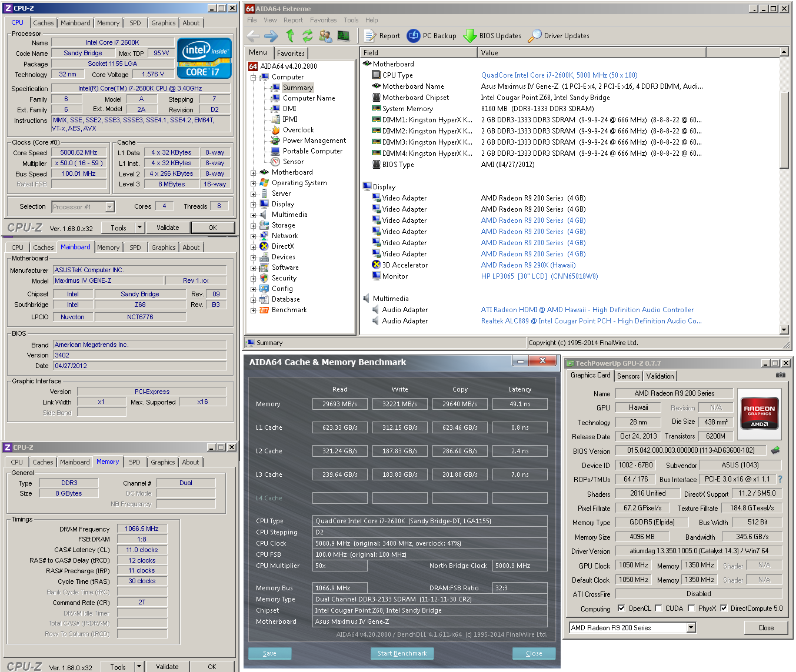This screenshot has width=796, height=672.
Task: Click Close in AIDA64 benchmark window
Action: (x=534, y=653)
